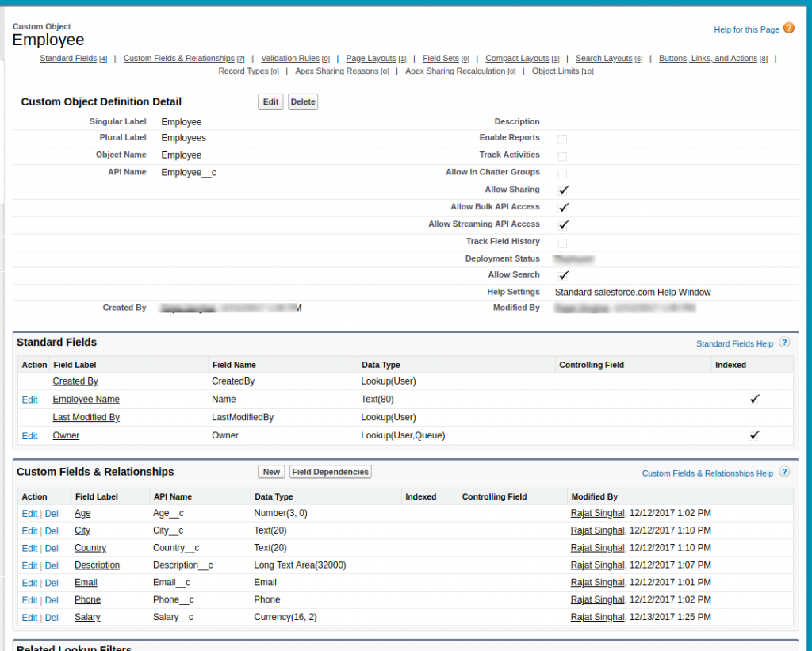The width and height of the screenshot is (812, 651).
Task: Open the Country field label link
Action: tap(90, 548)
